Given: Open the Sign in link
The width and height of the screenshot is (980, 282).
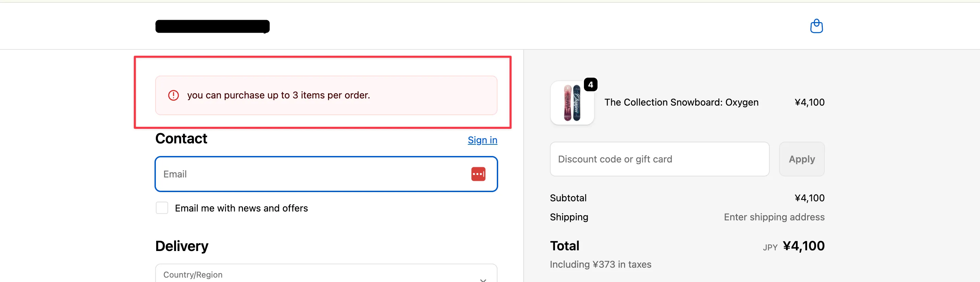Looking at the screenshot, I should [x=482, y=140].
